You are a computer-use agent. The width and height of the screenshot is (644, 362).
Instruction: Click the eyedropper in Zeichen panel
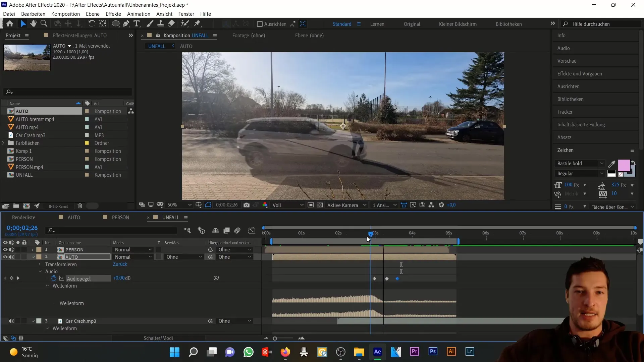click(612, 164)
